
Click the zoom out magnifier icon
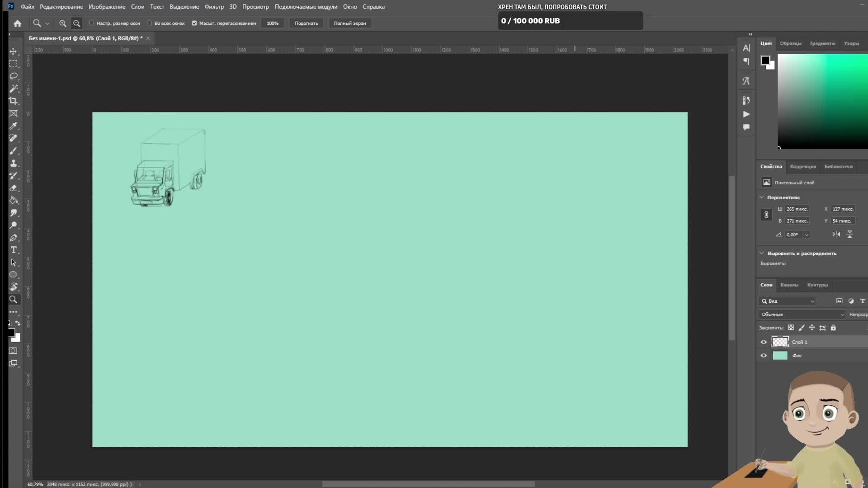(77, 23)
